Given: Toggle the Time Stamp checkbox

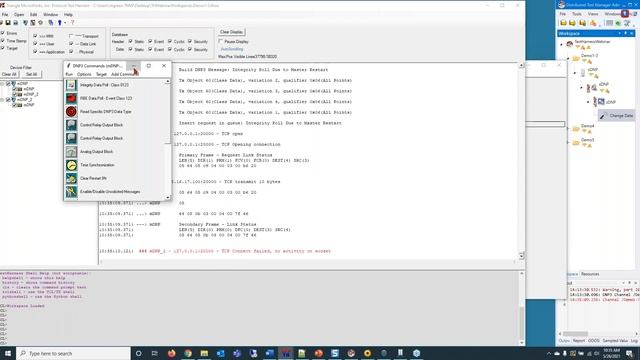Looking at the screenshot, I should tap(2, 41).
